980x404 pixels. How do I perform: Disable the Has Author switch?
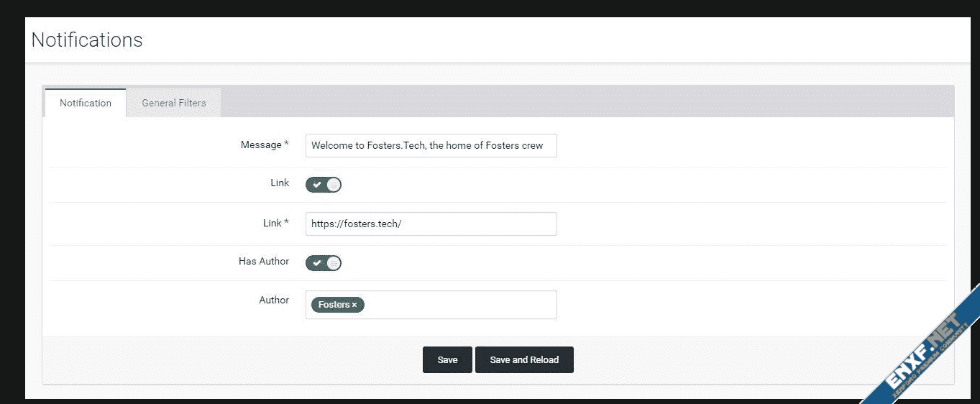click(x=324, y=263)
